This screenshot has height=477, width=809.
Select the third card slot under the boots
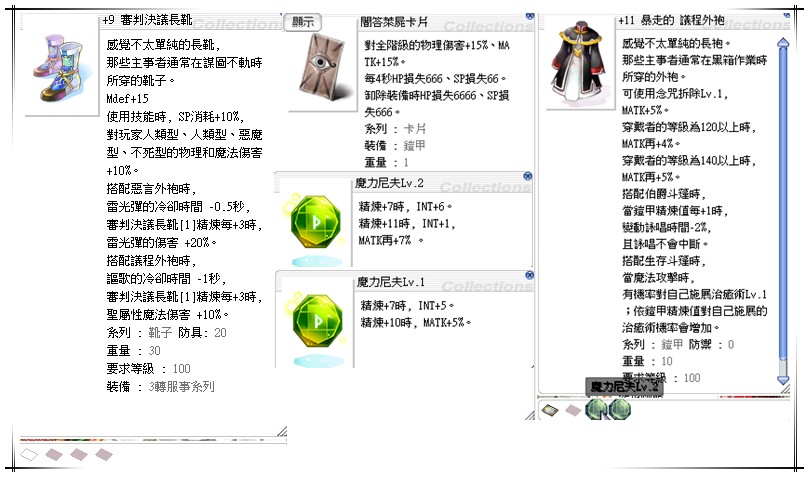80,454
